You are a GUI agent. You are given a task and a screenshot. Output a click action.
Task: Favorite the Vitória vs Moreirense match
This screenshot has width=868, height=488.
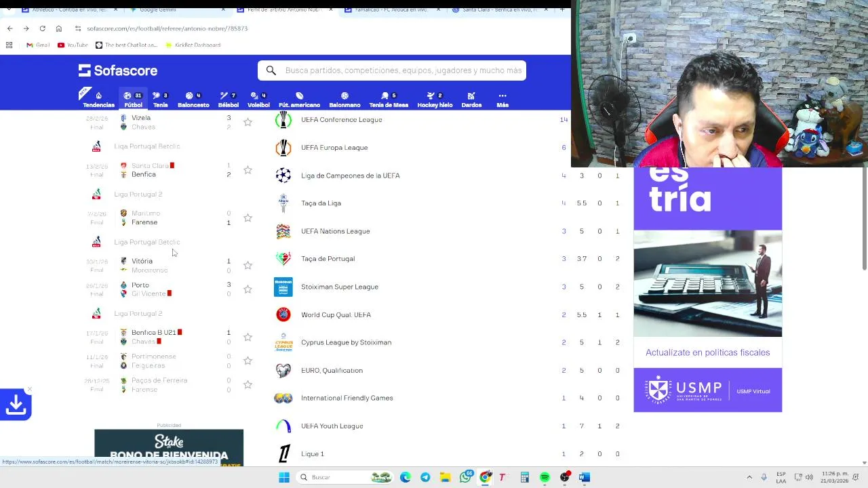coord(248,265)
